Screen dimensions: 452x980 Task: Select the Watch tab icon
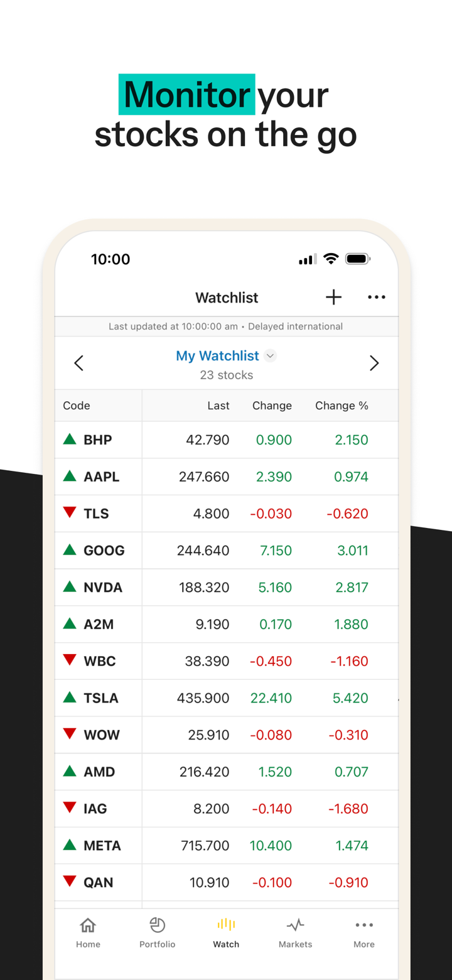[x=226, y=932]
